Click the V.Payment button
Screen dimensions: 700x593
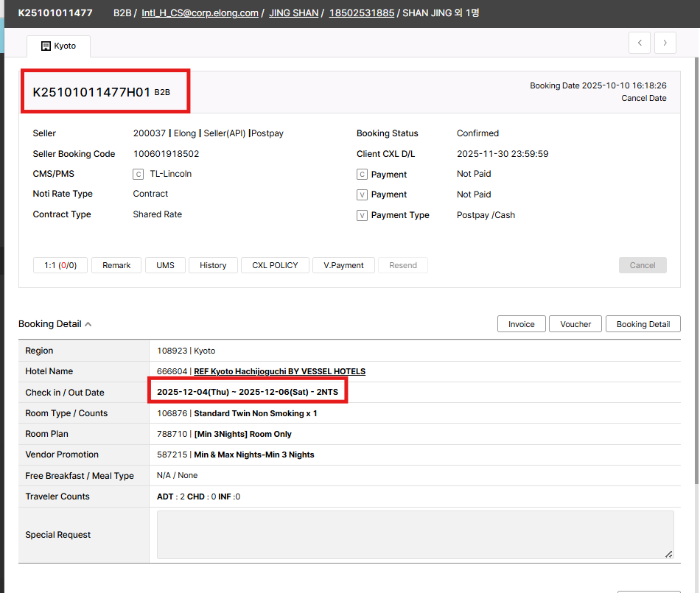(343, 265)
